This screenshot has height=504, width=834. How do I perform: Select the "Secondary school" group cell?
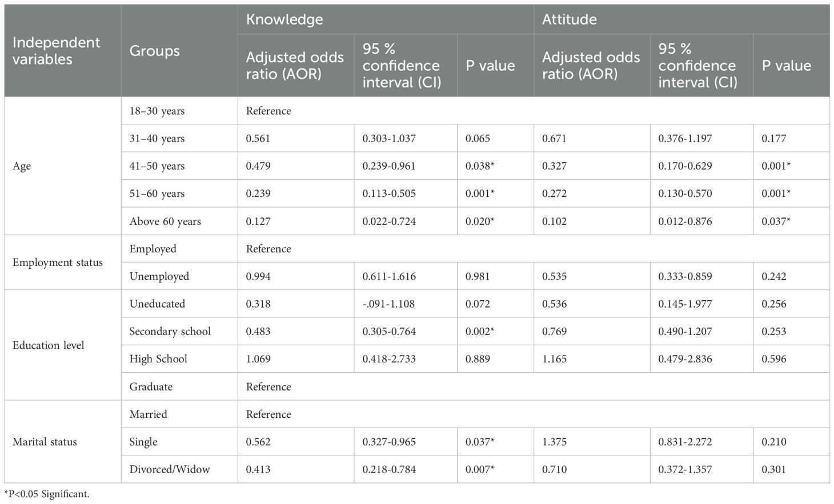point(170,332)
